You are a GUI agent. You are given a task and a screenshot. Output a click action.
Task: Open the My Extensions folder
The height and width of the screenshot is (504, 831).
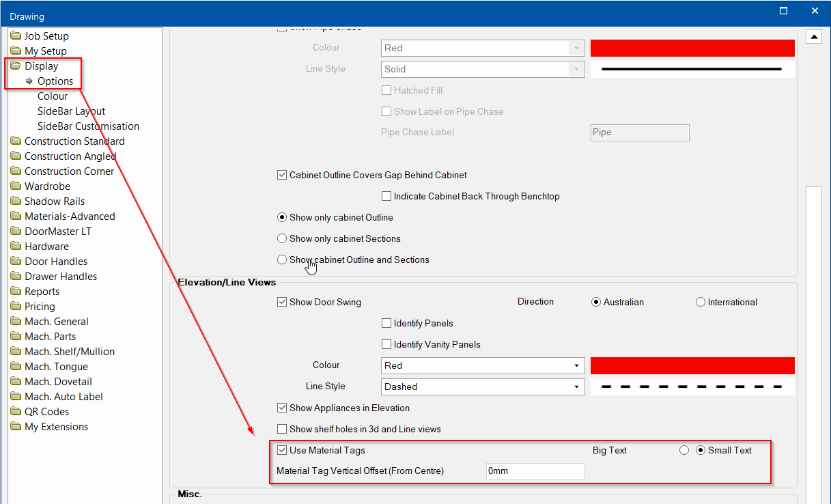tap(49, 427)
